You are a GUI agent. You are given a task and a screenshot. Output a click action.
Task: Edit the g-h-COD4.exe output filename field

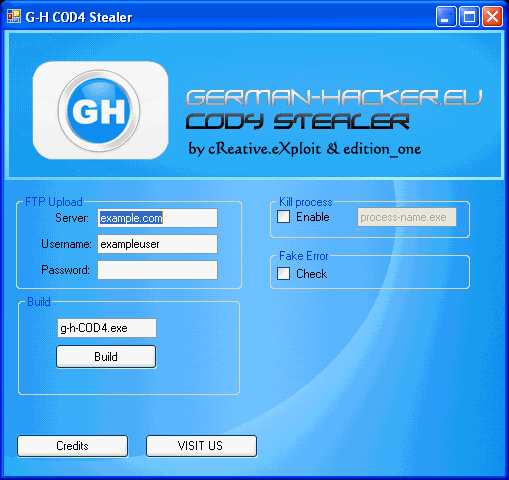coord(107,328)
